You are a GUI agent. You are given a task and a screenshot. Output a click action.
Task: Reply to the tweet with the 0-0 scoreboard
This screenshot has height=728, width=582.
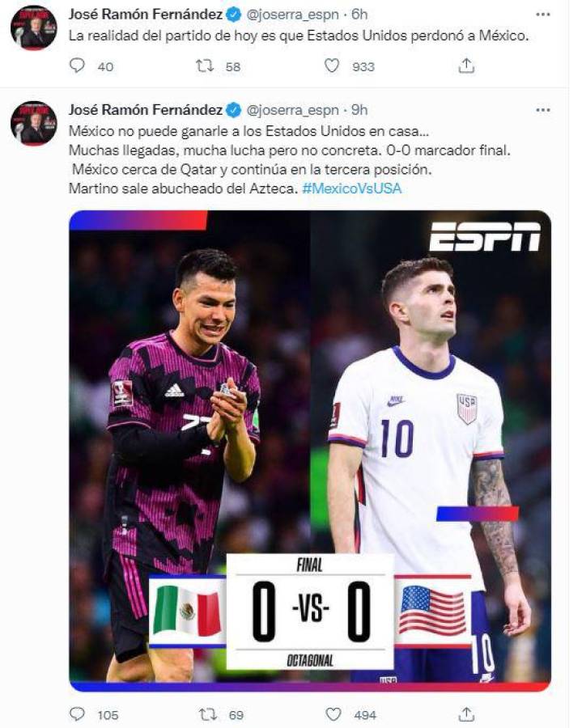coord(77,713)
